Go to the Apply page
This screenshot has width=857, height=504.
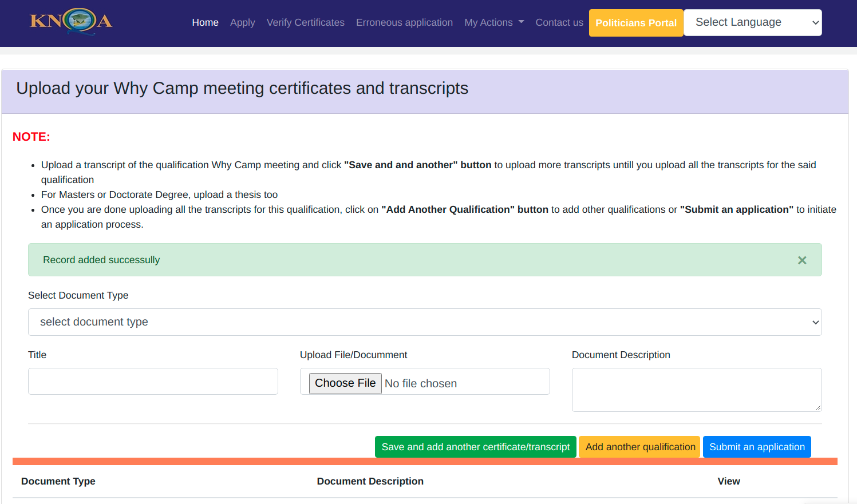(242, 22)
